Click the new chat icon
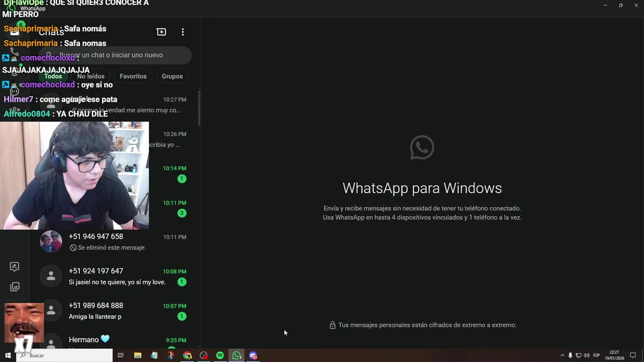Viewport: 644px width, 362px height. pos(162,32)
